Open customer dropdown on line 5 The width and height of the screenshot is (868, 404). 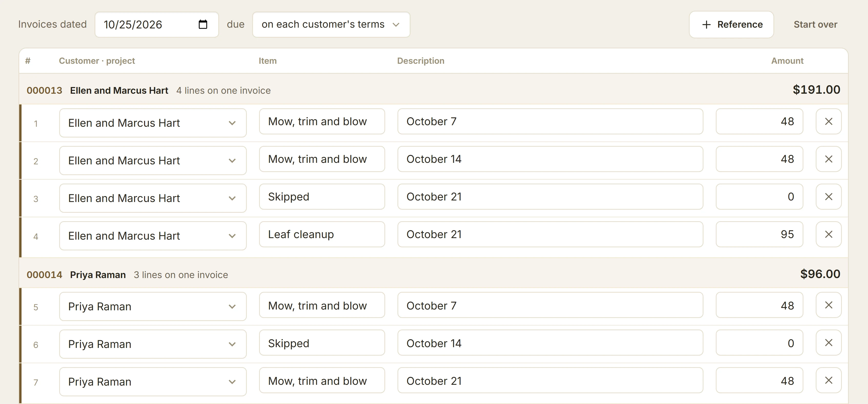(153, 306)
